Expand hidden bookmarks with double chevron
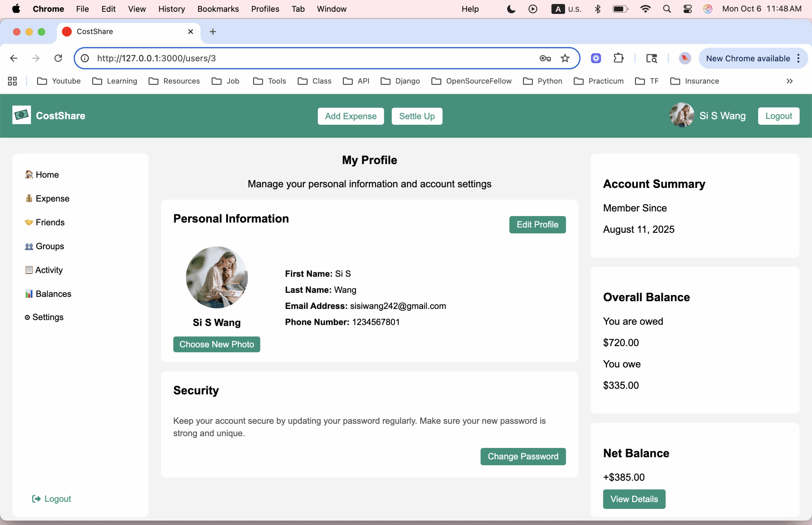This screenshot has width=812, height=525. click(x=789, y=81)
